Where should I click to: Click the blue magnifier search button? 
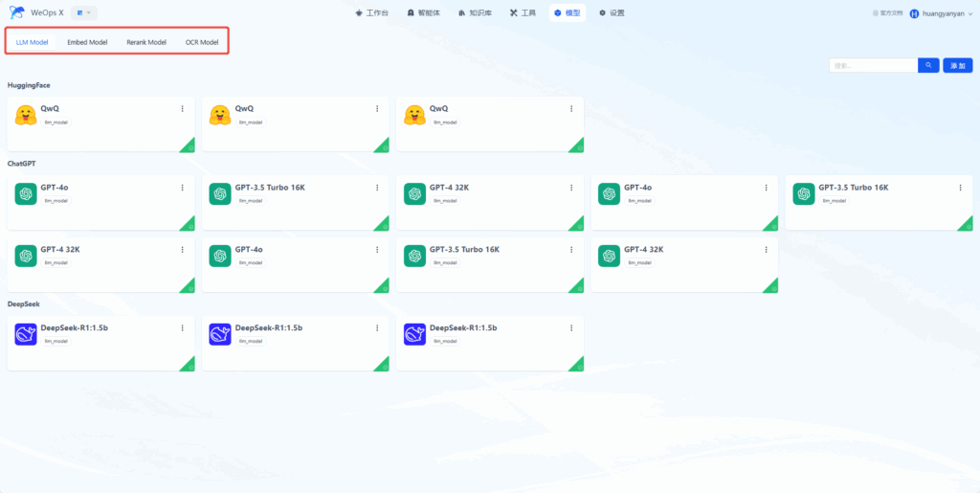coord(928,65)
